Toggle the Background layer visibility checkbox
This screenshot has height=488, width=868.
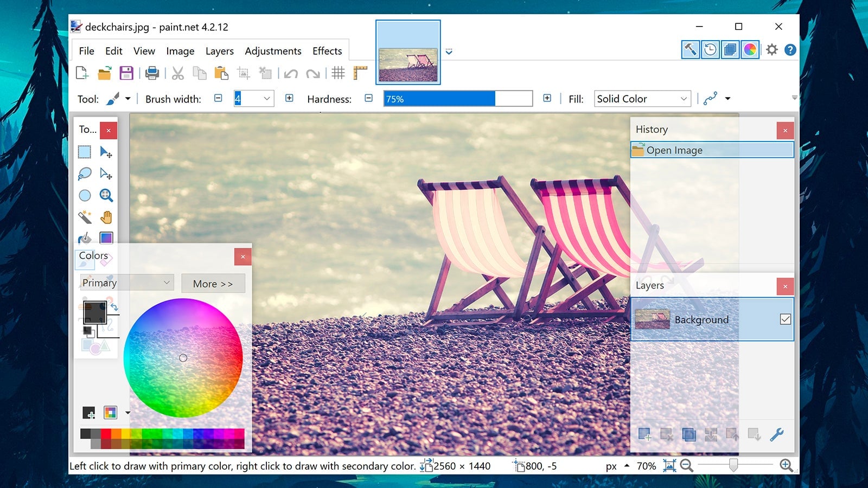786,319
